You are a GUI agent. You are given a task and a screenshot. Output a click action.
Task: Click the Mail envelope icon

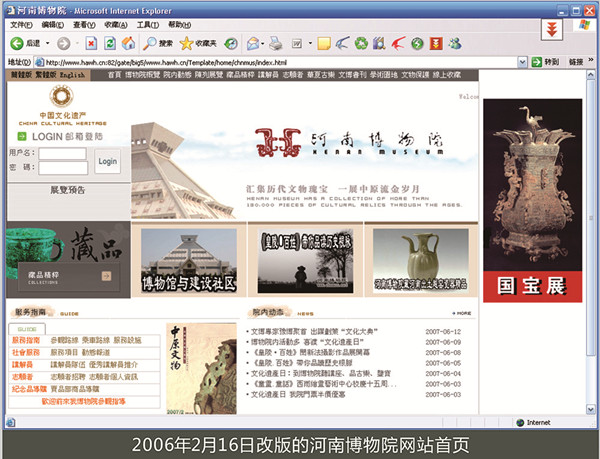tap(253, 44)
